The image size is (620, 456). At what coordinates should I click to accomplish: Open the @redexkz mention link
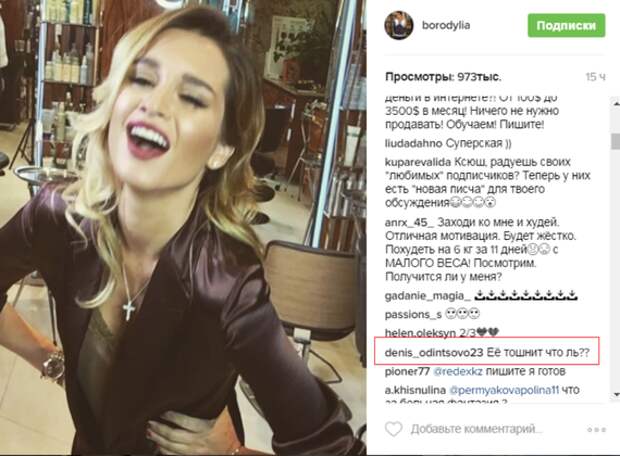point(458,371)
